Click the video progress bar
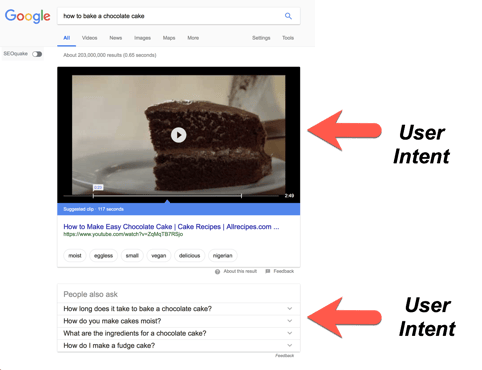This screenshot has height=370, width=482. (171, 196)
